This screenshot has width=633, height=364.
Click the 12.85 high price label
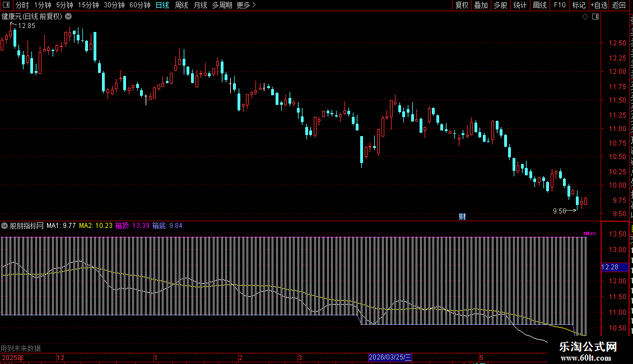26,26
